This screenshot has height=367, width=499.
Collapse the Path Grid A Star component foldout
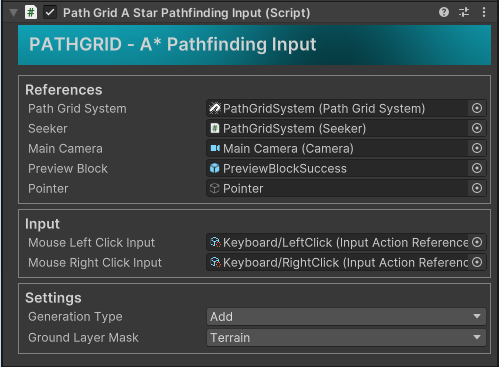coord(13,13)
